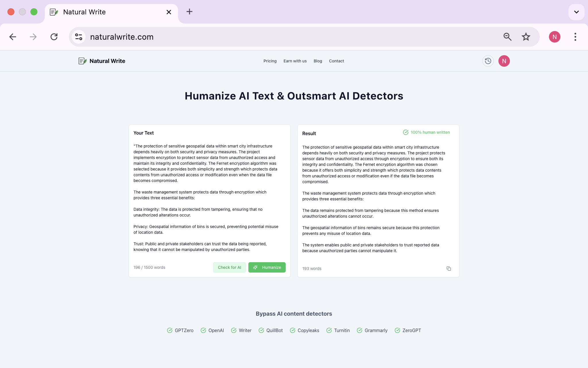Click the Grammarly checkmark icon
Image resolution: width=588 pixels, height=368 pixels.
pyautogui.click(x=359, y=330)
